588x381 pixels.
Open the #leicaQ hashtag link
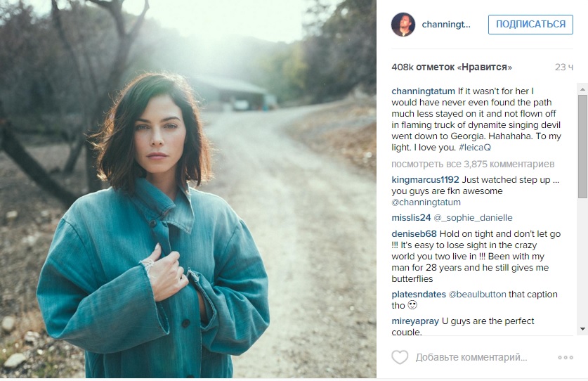[x=474, y=148]
